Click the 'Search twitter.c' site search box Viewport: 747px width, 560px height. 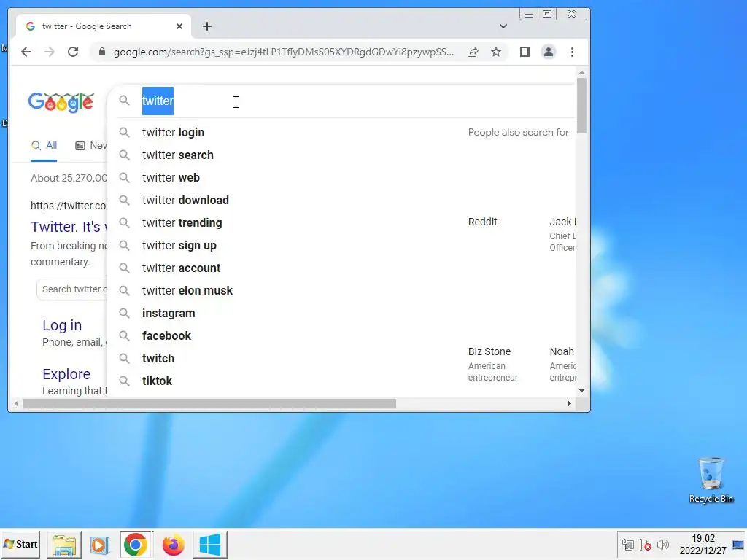coord(72,289)
